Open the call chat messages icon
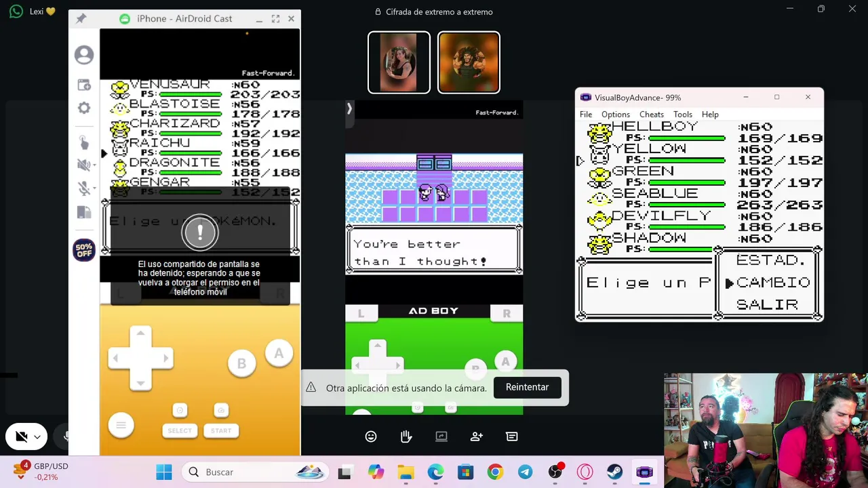868x488 pixels. tap(512, 436)
